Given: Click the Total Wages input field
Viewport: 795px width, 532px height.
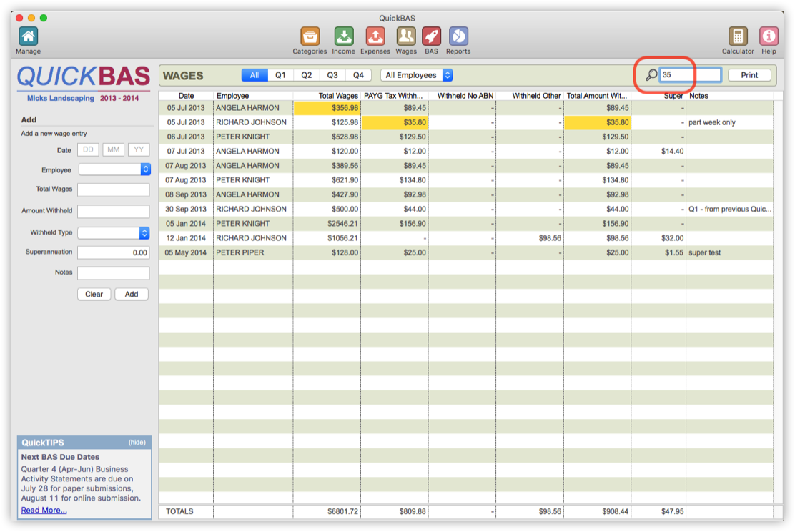Looking at the screenshot, I should point(113,190).
